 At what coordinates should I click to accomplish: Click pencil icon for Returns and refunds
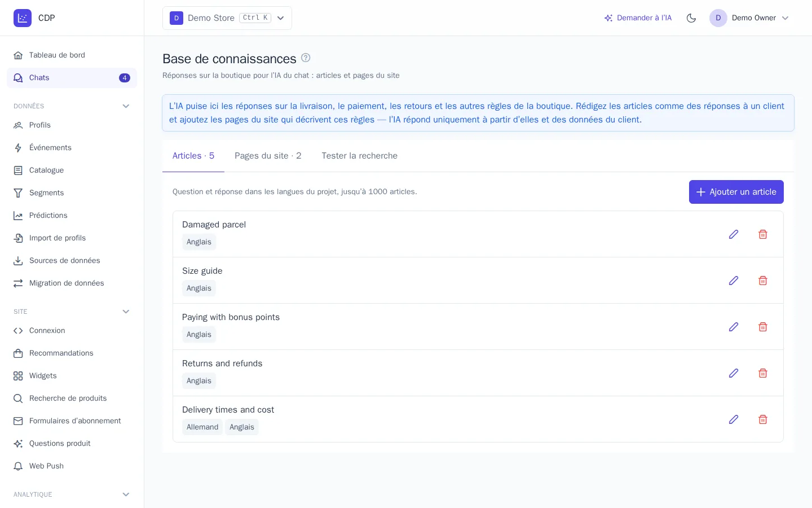(734, 373)
